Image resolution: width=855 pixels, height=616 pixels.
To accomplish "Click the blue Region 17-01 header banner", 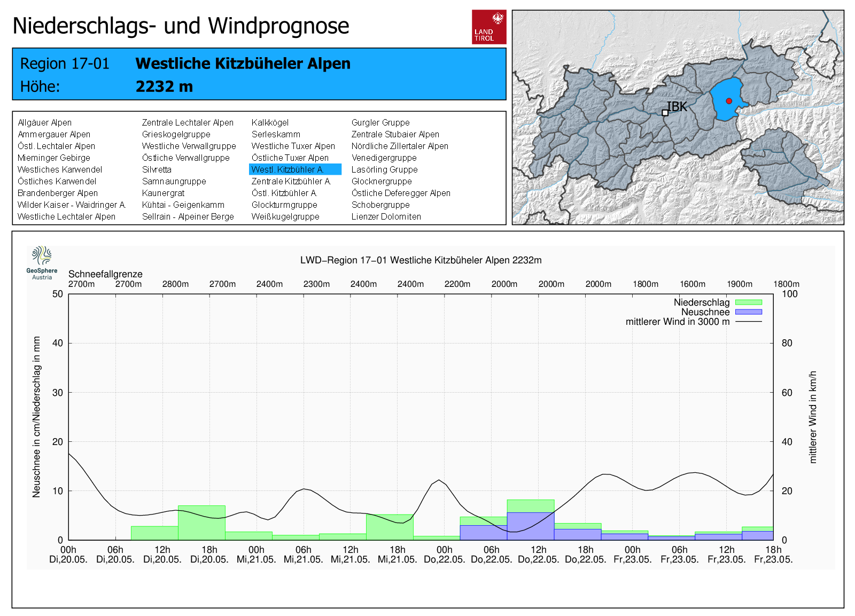I will (x=259, y=74).
